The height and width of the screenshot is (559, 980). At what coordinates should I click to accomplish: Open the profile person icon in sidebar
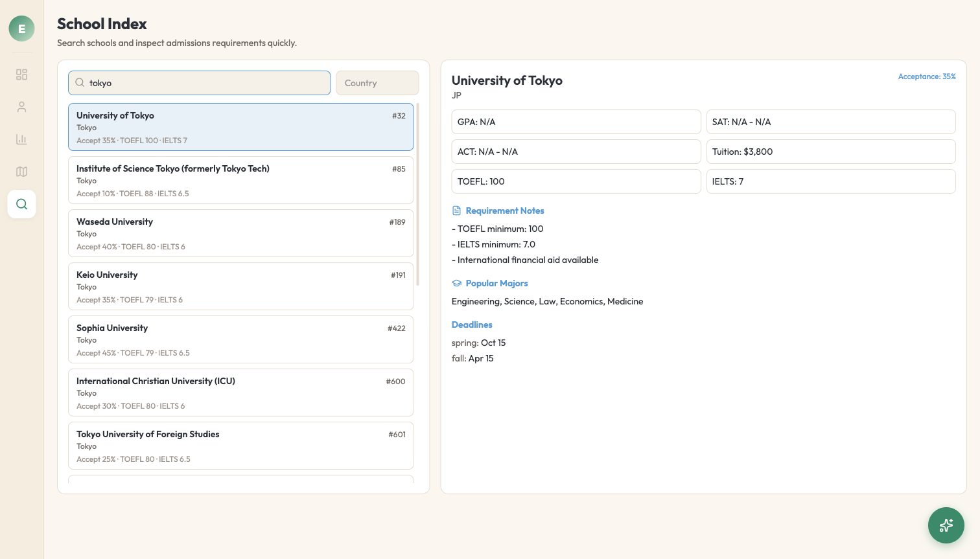coord(21,107)
